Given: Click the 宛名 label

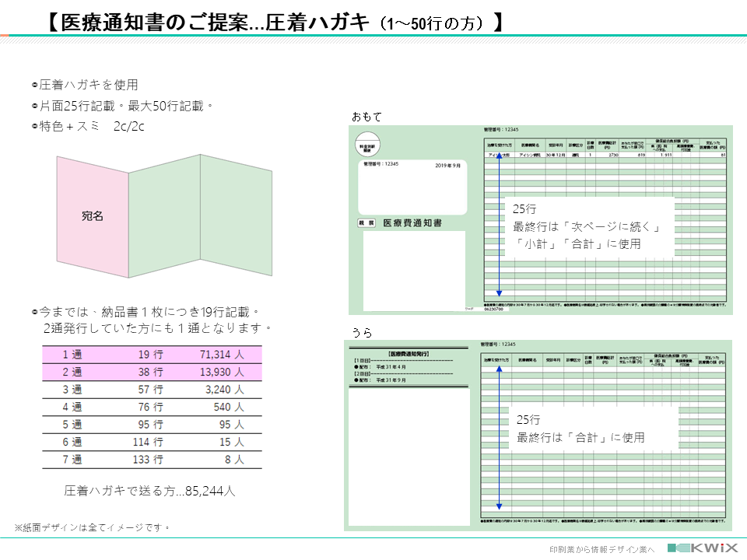Looking at the screenshot, I should [x=93, y=216].
